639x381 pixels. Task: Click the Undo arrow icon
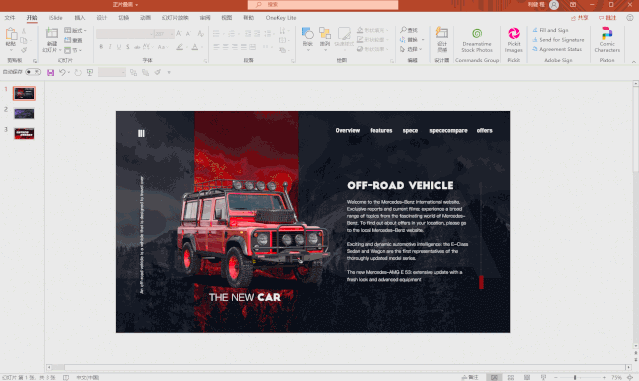pos(62,73)
